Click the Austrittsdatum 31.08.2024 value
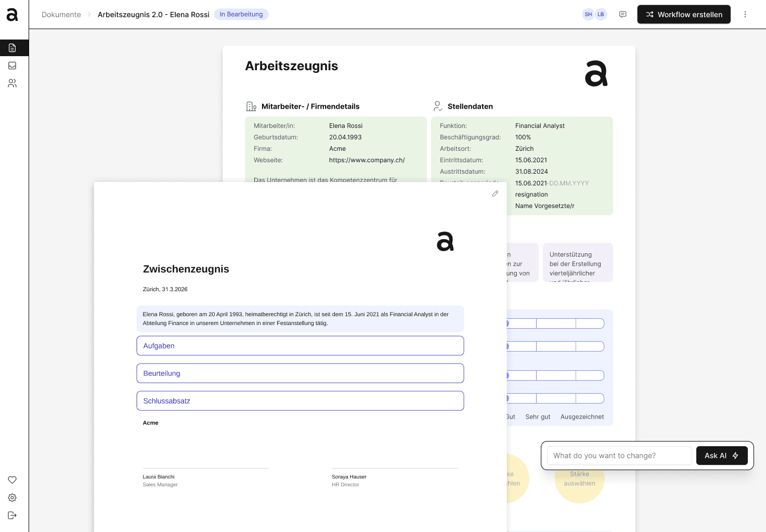The width and height of the screenshot is (766, 532). 531,172
